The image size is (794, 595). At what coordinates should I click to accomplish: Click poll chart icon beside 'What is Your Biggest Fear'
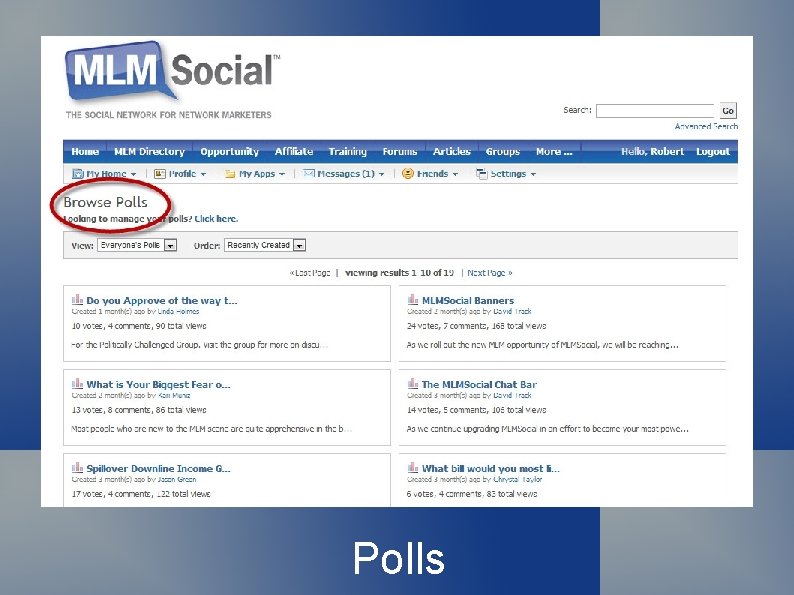(x=77, y=383)
